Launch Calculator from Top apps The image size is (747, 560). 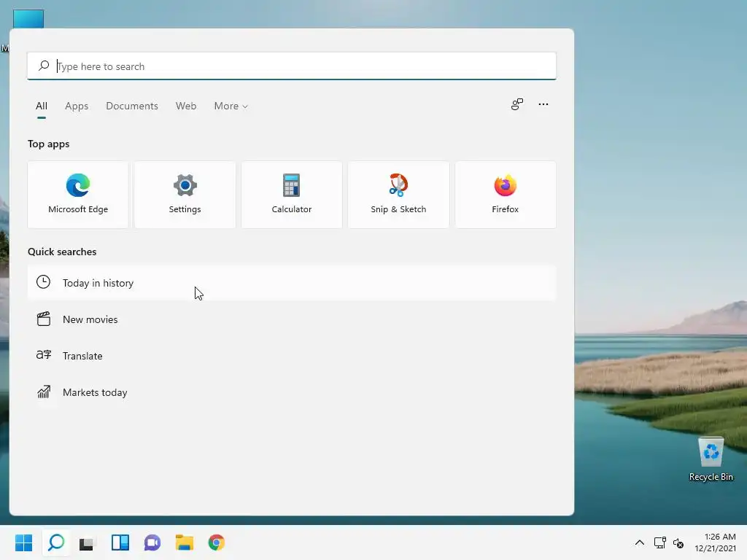pyautogui.click(x=292, y=195)
